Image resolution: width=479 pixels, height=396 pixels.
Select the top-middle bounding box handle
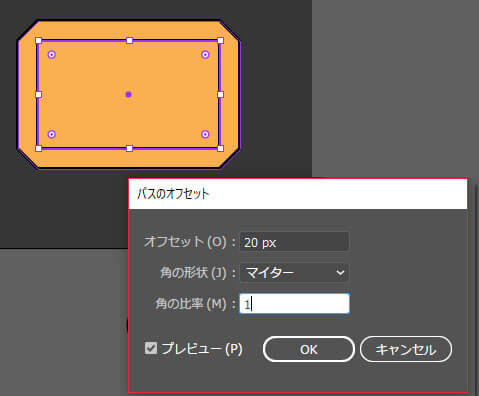pyautogui.click(x=130, y=41)
